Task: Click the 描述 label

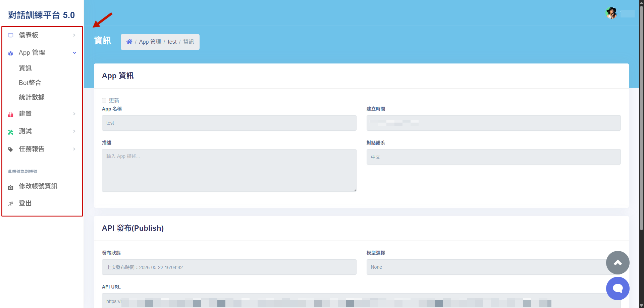Action: (x=107, y=143)
